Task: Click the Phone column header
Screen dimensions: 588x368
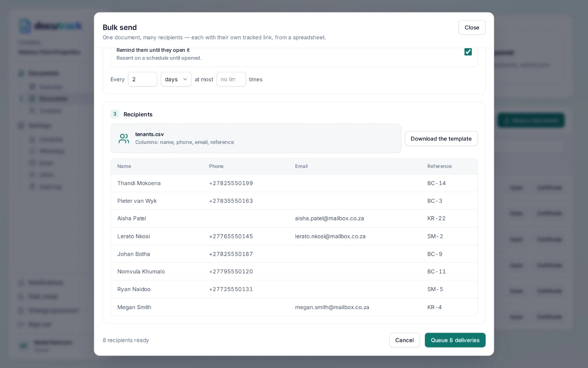Action: [216, 166]
